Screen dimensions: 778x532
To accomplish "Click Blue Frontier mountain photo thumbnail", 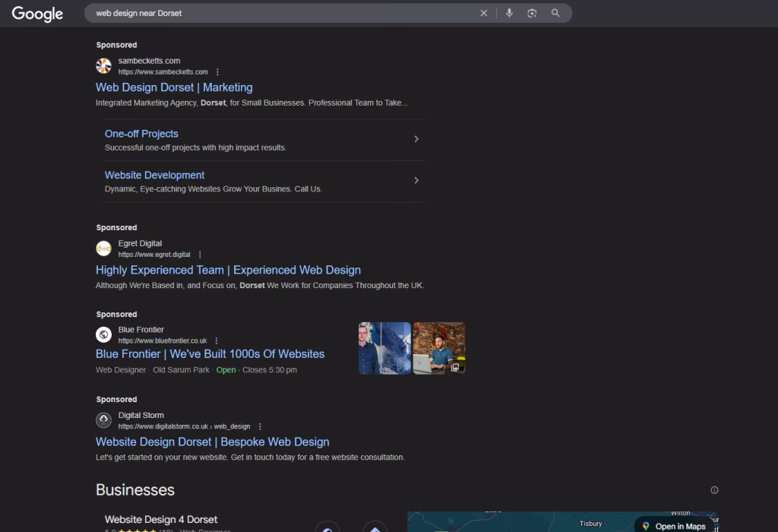I will pyautogui.click(x=384, y=348).
